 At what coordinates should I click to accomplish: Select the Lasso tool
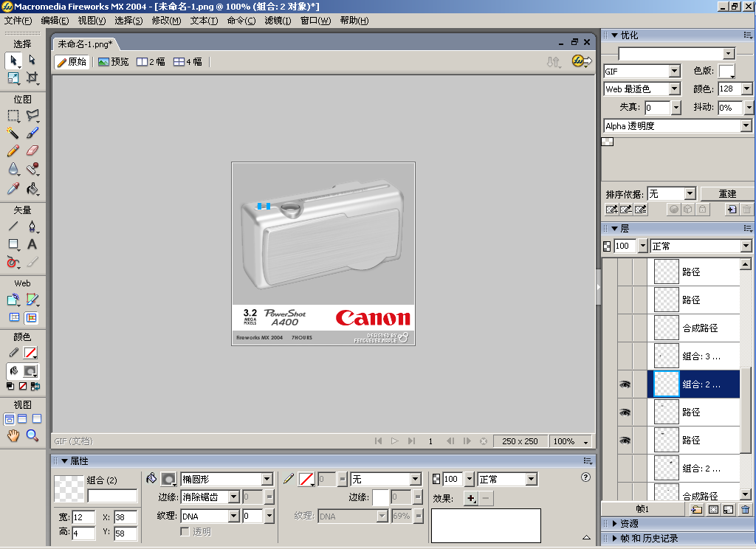[32, 116]
